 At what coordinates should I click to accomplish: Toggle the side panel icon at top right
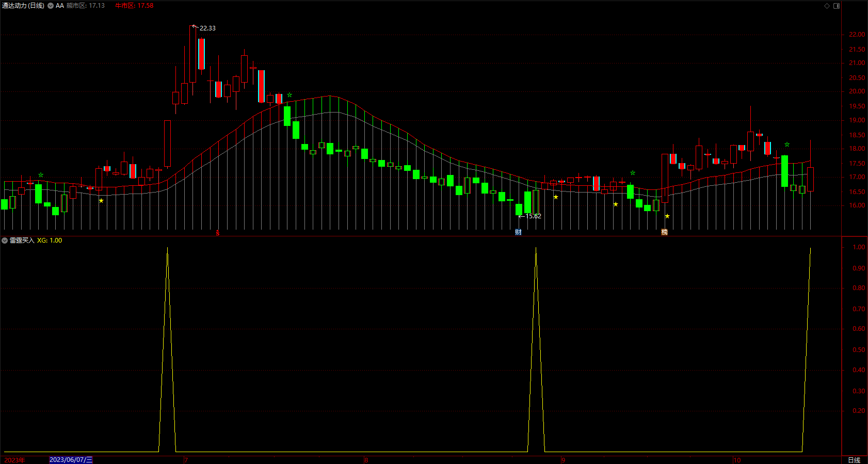pyautogui.click(x=837, y=6)
